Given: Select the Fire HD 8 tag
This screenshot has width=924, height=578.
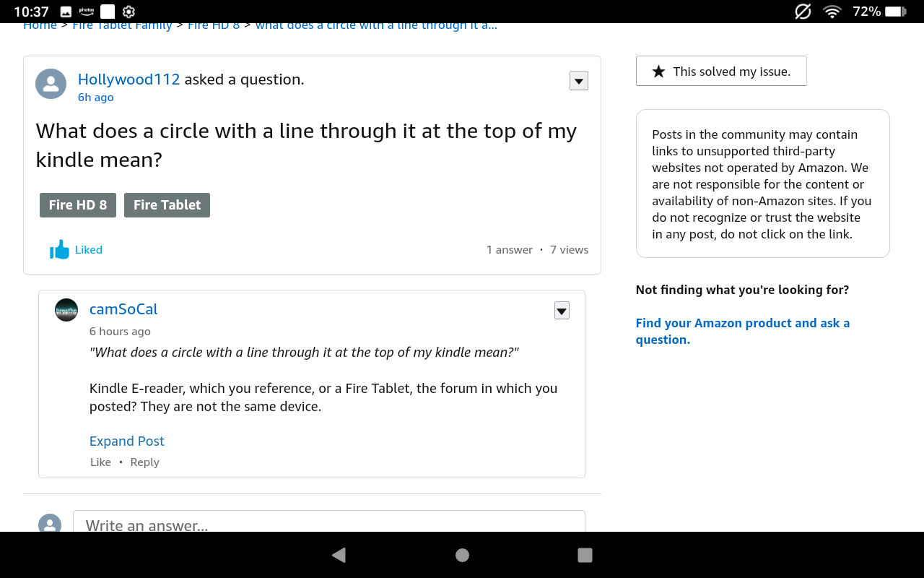Looking at the screenshot, I should click(78, 205).
